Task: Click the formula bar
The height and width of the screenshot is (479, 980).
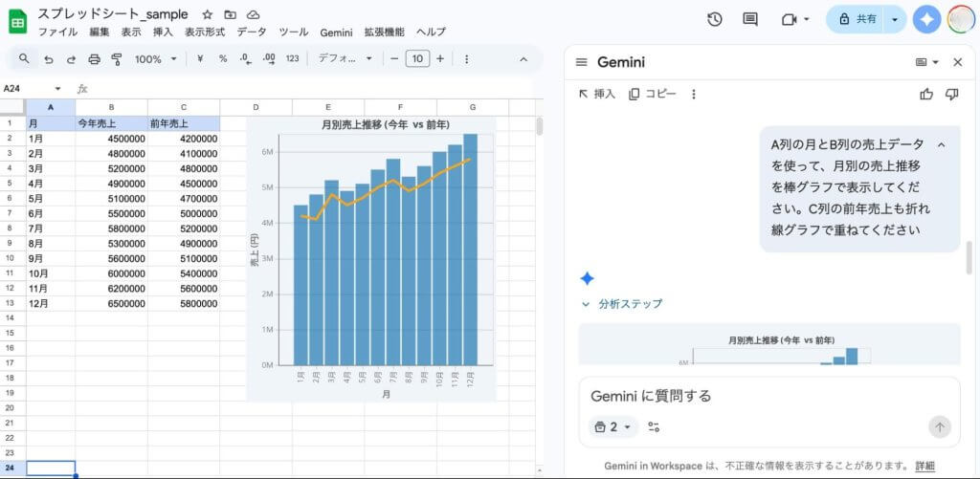Action: pos(311,89)
